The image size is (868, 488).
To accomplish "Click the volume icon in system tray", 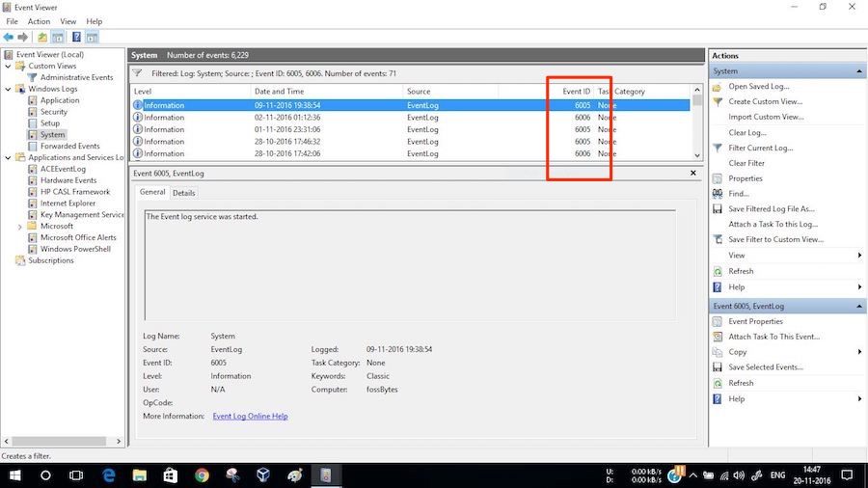I will pos(739,475).
